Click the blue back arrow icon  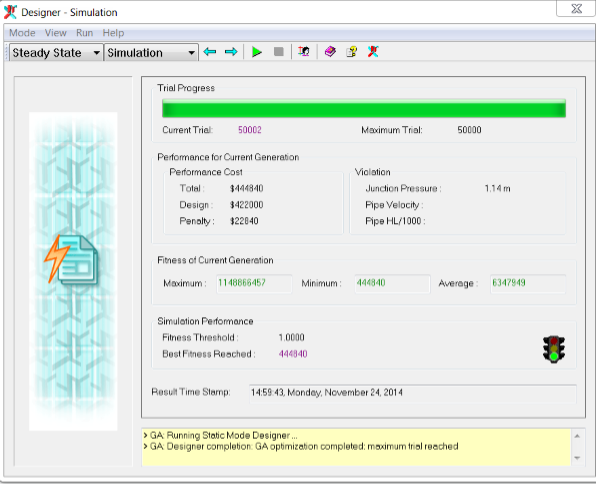coord(210,52)
